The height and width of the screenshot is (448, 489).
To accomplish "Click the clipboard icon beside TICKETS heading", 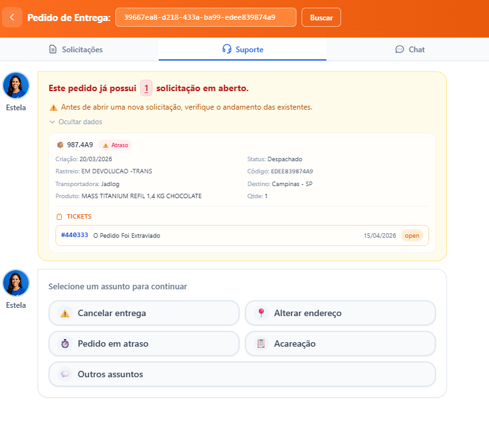I will 59,217.
